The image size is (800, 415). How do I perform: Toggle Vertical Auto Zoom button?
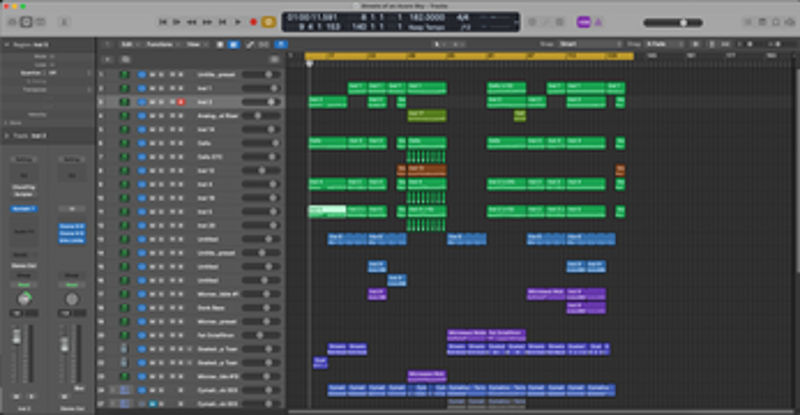(x=712, y=44)
